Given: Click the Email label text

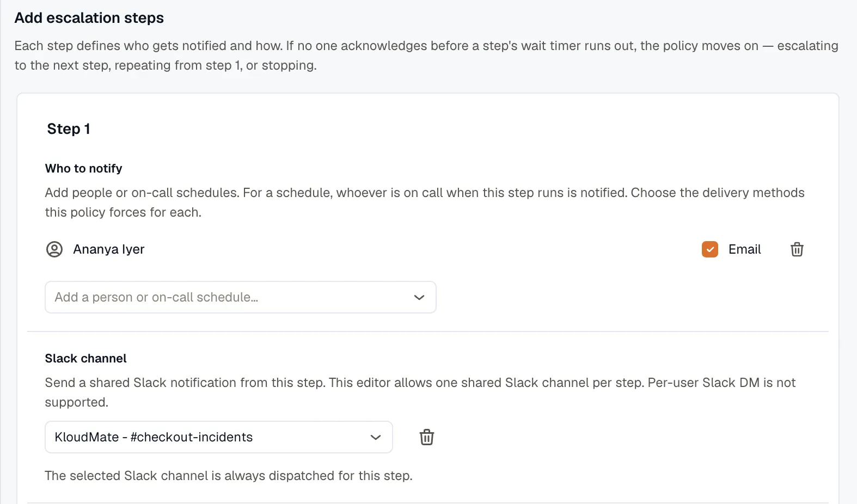Looking at the screenshot, I should coord(744,249).
